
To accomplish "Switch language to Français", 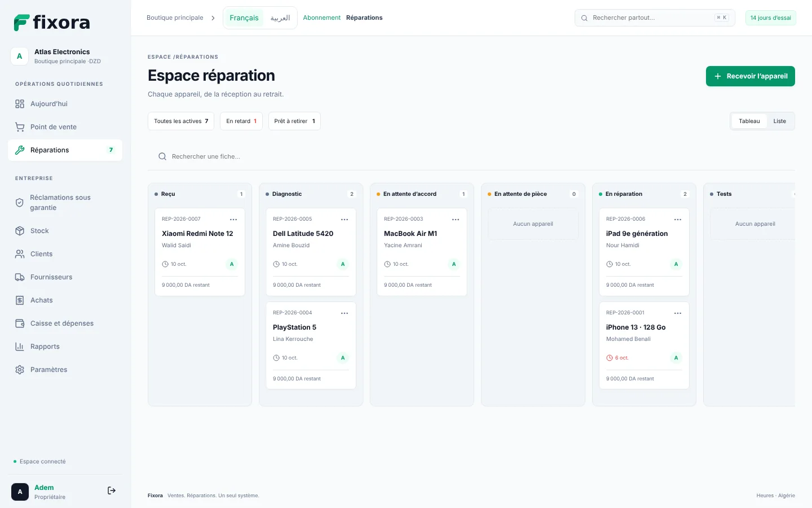I will 244,18.
